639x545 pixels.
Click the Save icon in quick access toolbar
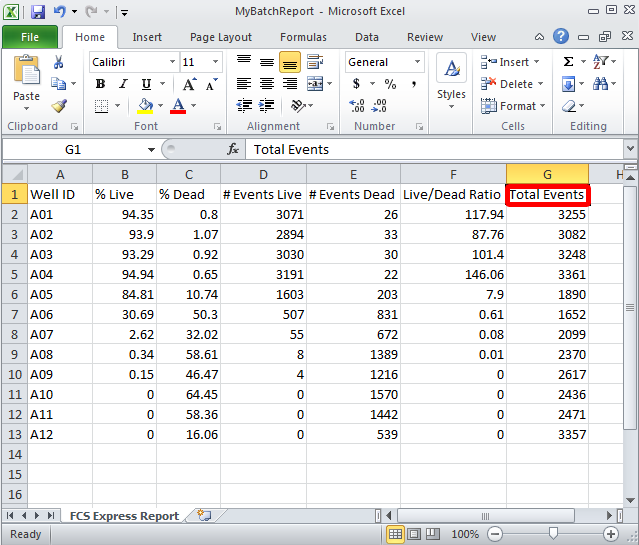pos(38,13)
